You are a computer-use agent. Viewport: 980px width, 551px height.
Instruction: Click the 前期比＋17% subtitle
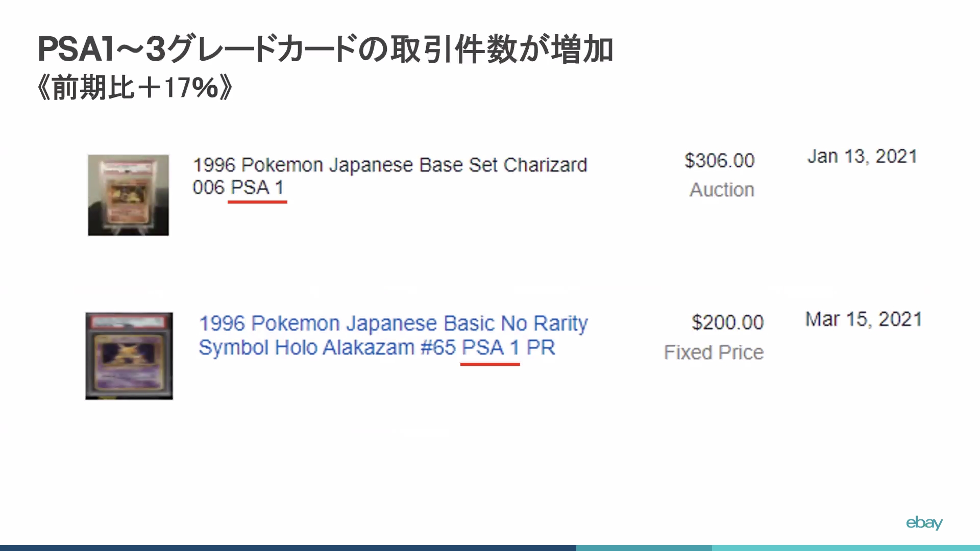coord(135,88)
